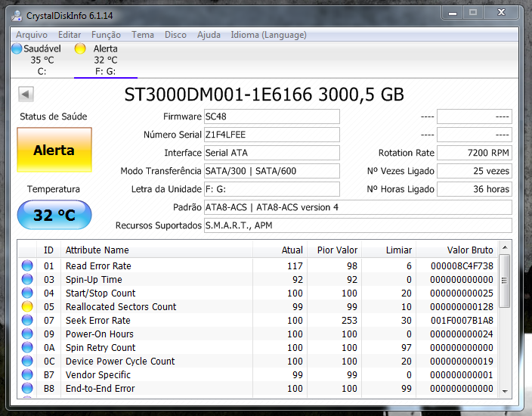Open the Editar menu
This screenshot has height=416, width=532.
coord(70,35)
